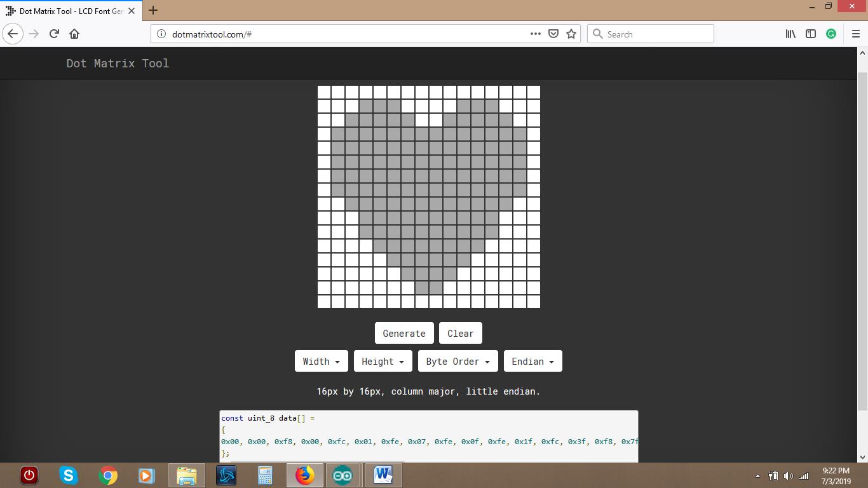Click the Generate button
Image resolution: width=868 pixels, height=488 pixels.
pos(403,333)
